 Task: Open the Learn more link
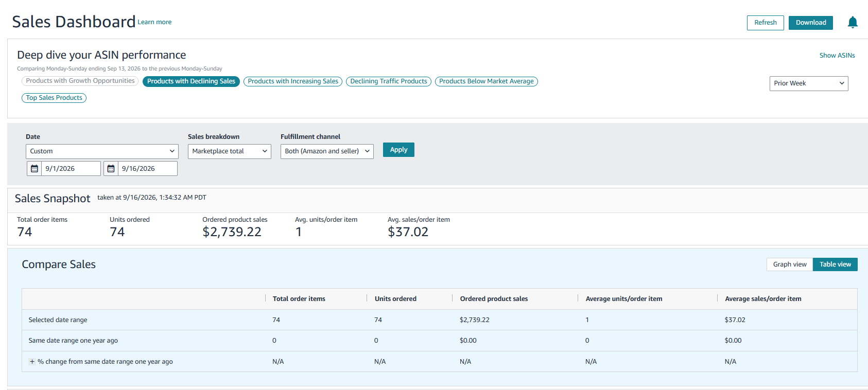pyautogui.click(x=154, y=22)
